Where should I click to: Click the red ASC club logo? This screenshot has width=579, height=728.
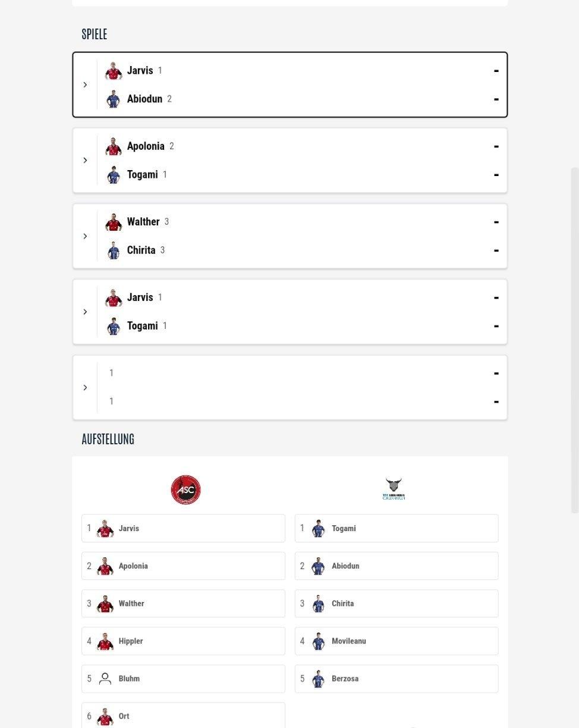coord(185,490)
